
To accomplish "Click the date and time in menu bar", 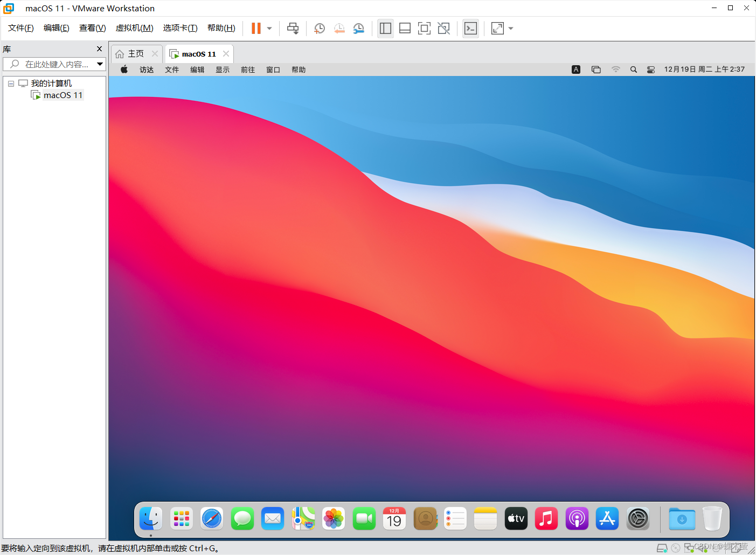I will click(704, 70).
